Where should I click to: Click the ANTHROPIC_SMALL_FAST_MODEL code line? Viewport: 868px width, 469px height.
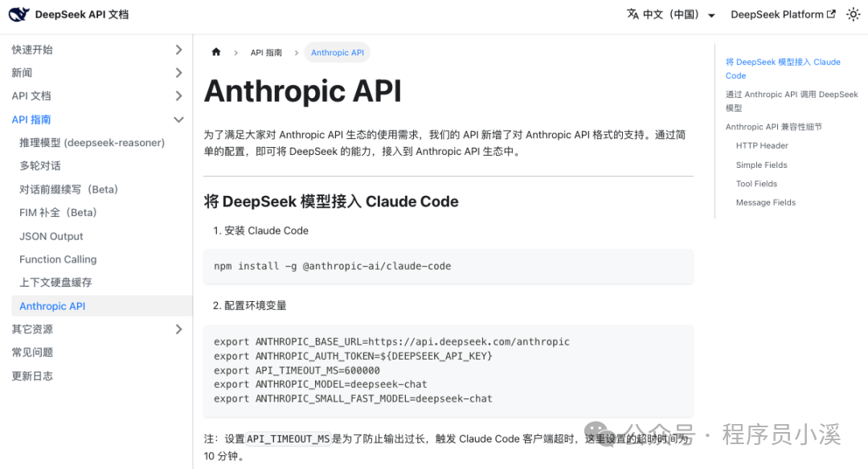click(353, 399)
